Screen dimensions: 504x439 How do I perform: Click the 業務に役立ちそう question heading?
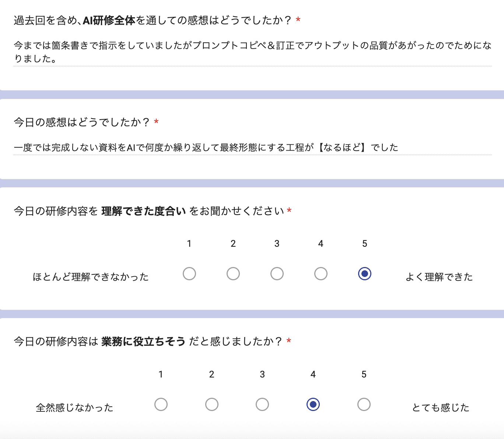151,342
